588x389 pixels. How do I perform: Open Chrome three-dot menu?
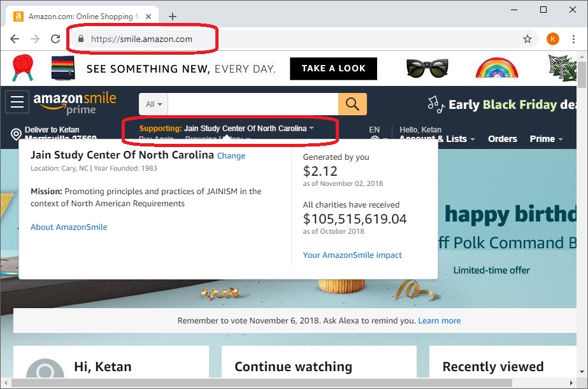[x=573, y=39]
